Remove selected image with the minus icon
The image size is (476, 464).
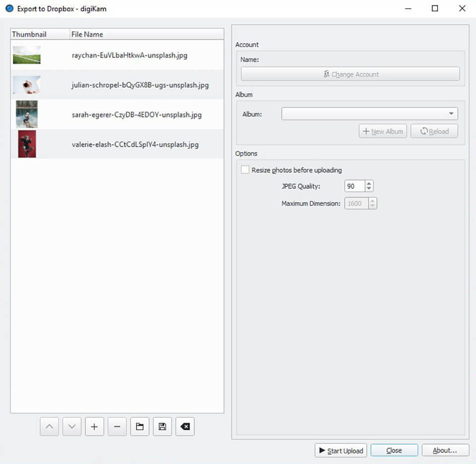click(117, 426)
